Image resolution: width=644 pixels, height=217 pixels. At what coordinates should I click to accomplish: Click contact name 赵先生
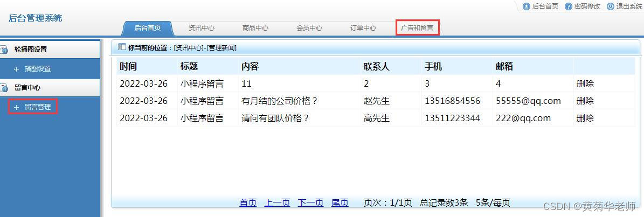tap(377, 101)
